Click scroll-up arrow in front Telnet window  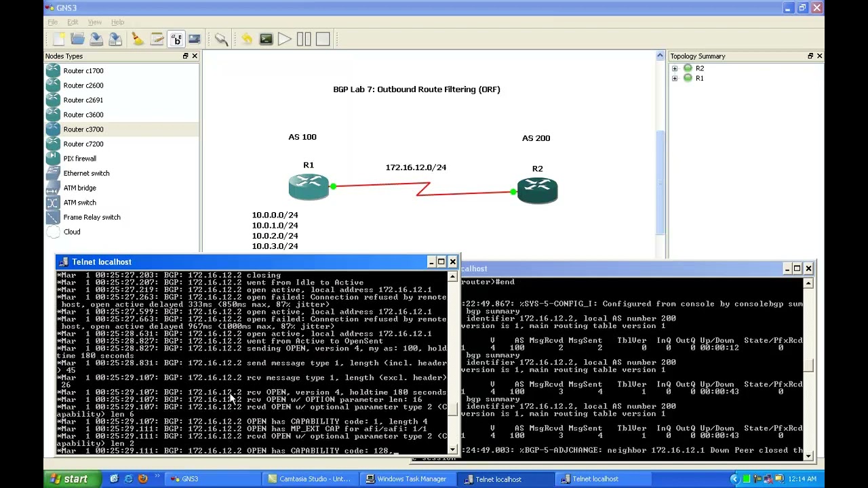coord(453,277)
